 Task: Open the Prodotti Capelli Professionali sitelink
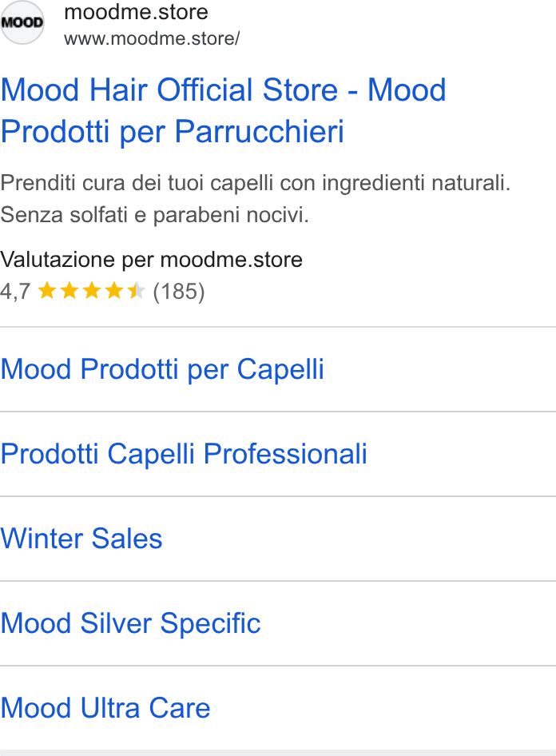[x=184, y=454]
